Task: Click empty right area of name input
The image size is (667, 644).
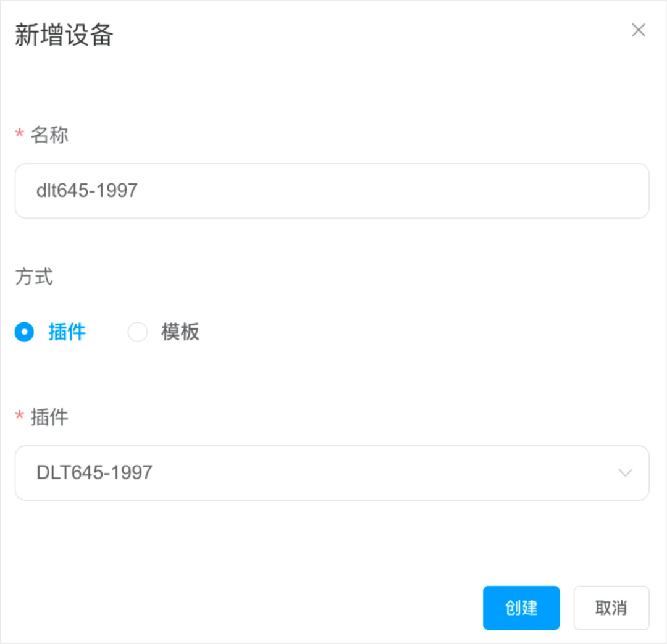Action: click(494, 191)
